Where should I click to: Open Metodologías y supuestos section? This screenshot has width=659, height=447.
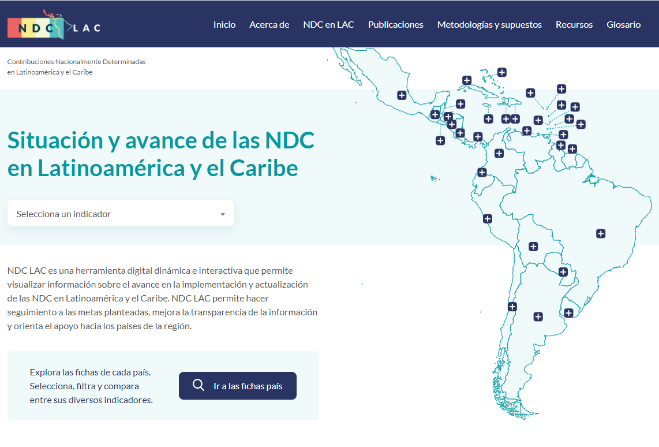coord(489,25)
